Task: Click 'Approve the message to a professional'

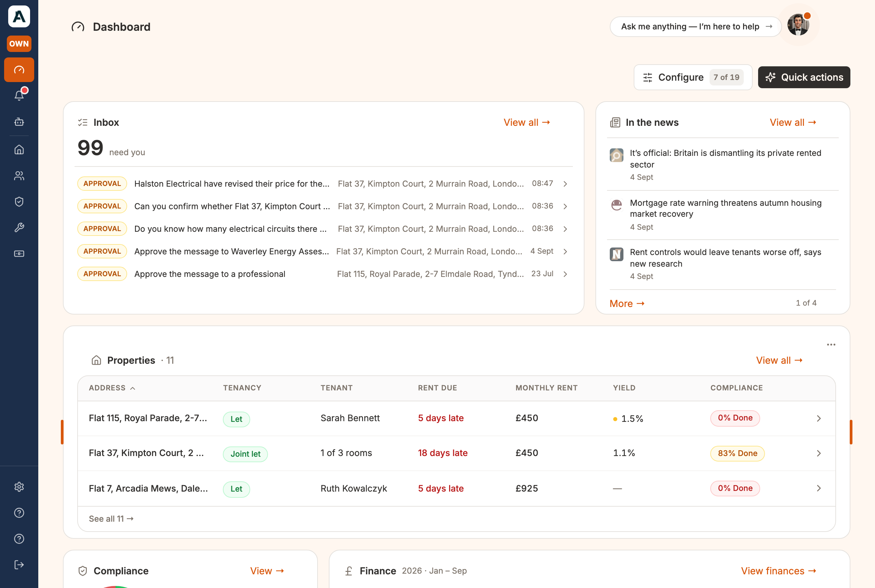Action: point(210,274)
